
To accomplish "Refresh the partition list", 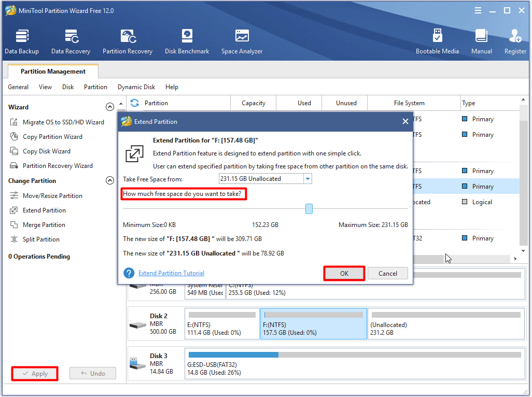I will [135, 103].
